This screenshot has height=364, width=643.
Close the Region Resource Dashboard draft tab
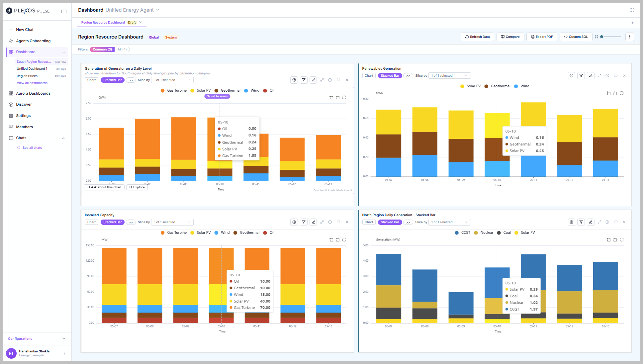click(x=140, y=22)
